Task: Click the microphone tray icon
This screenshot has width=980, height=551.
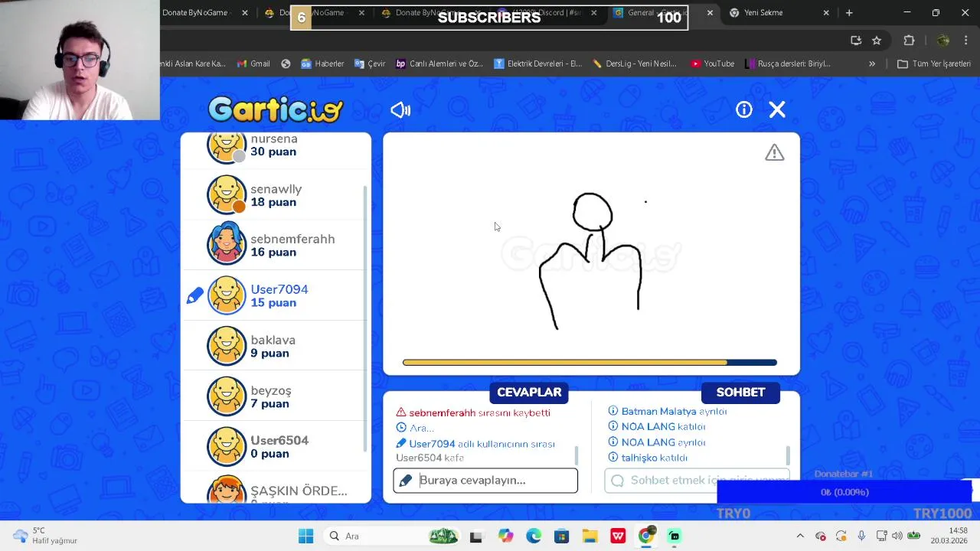Action: tap(861, 536)
